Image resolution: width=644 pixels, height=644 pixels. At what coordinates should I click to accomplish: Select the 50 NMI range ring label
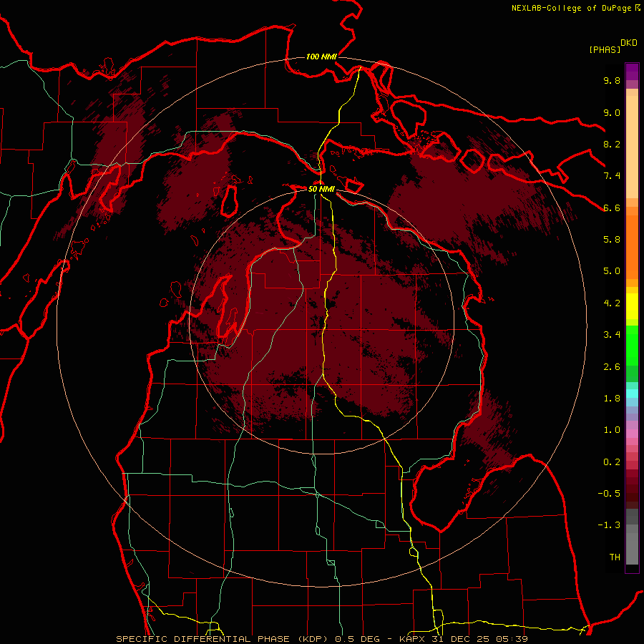click(321, 189)
